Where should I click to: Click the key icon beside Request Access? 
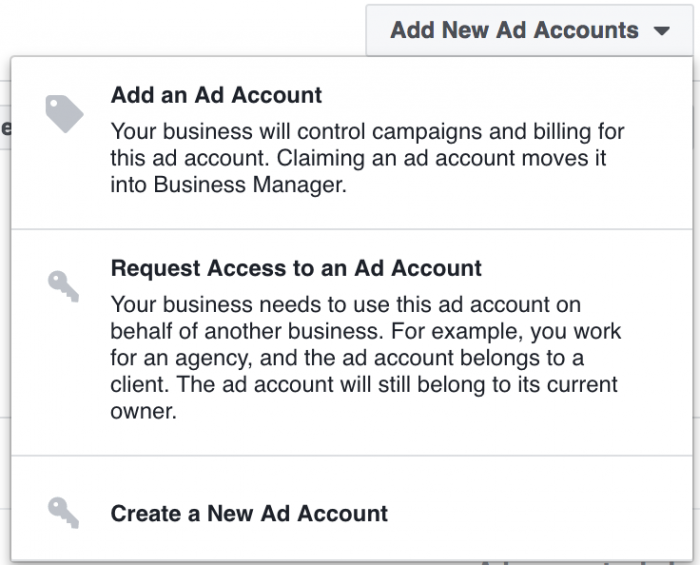[x=64, y=285]
